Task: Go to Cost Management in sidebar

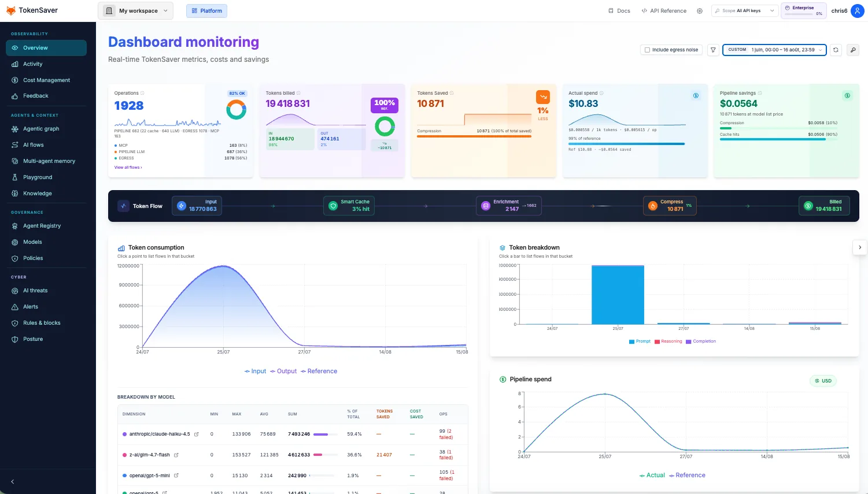Action: pyautogui.click(x=46, y=80)
